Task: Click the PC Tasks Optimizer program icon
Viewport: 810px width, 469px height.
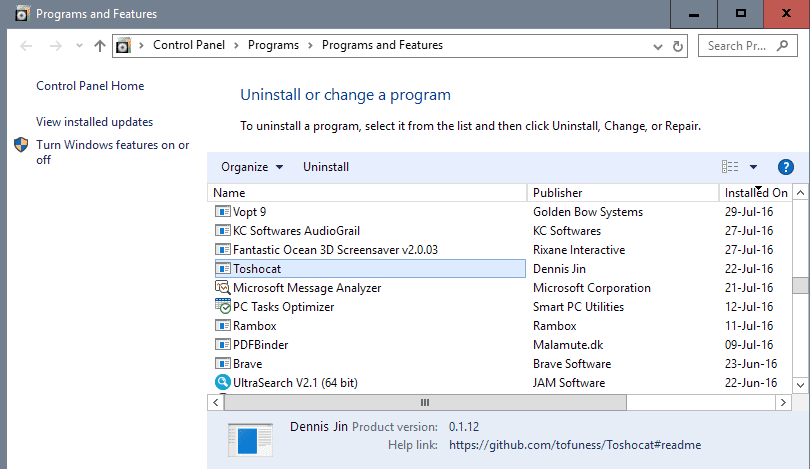Action: point(223,306)
